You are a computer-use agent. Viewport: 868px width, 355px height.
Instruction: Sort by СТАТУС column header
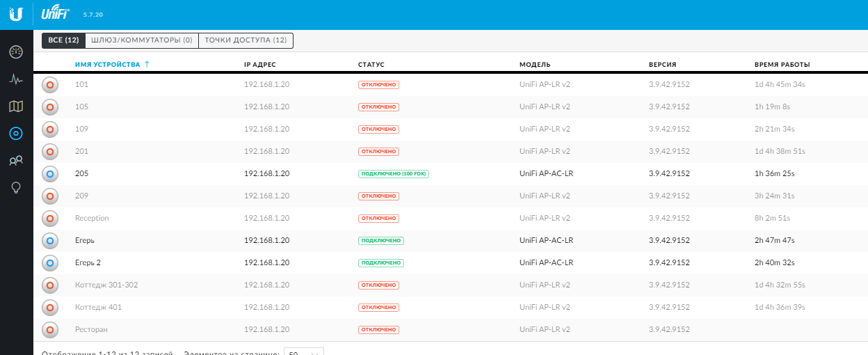[x=371, y=65]
